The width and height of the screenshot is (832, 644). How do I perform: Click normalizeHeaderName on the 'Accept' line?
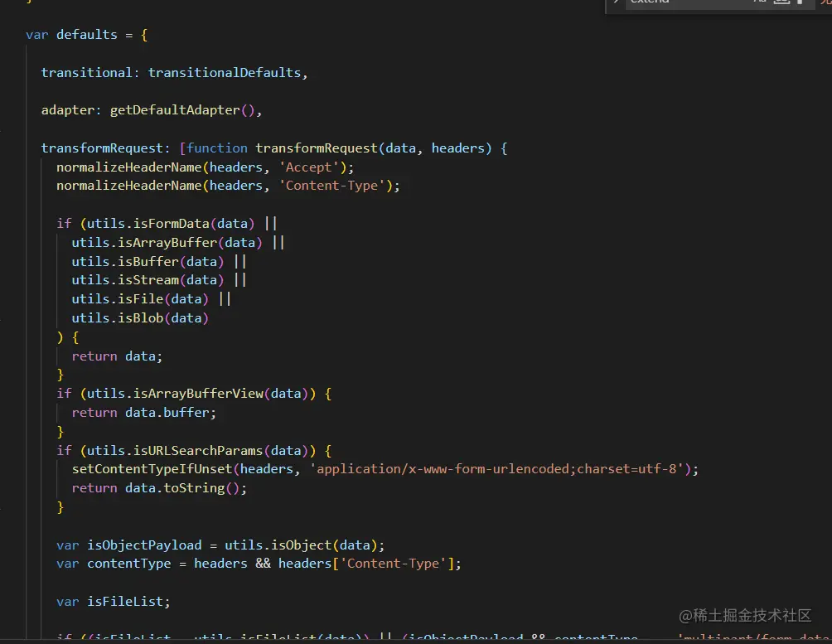click(129, 167)
